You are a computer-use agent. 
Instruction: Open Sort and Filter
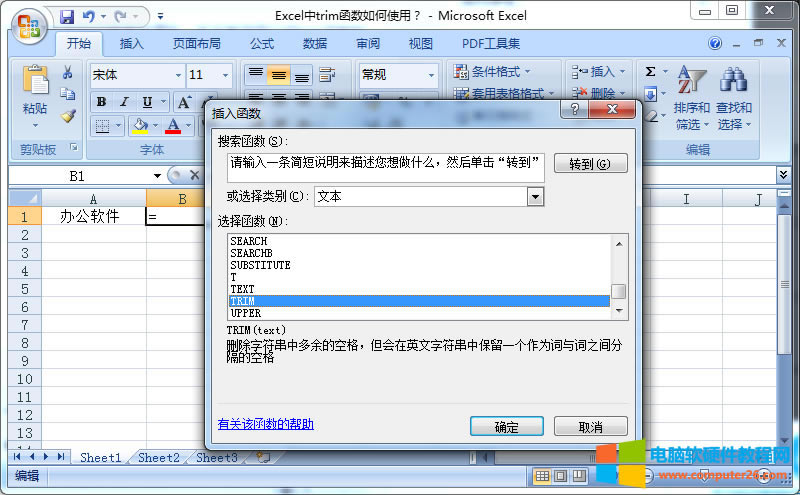click(691, 97)
